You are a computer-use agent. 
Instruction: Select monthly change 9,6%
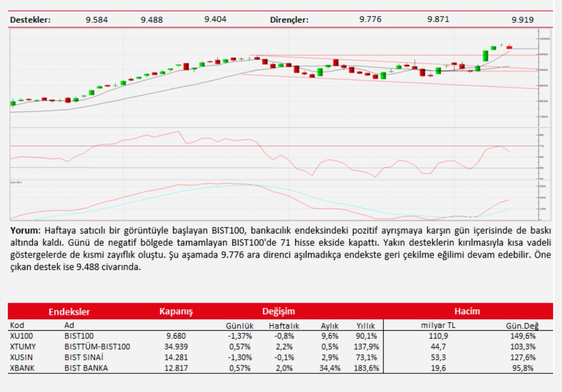330,336
